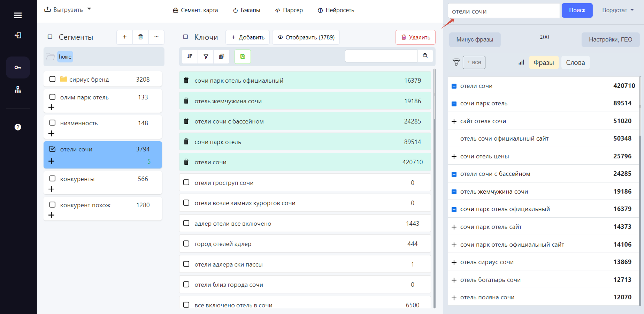Click the + все button
This screenshot has height=314, width=644.
point(474,62)
